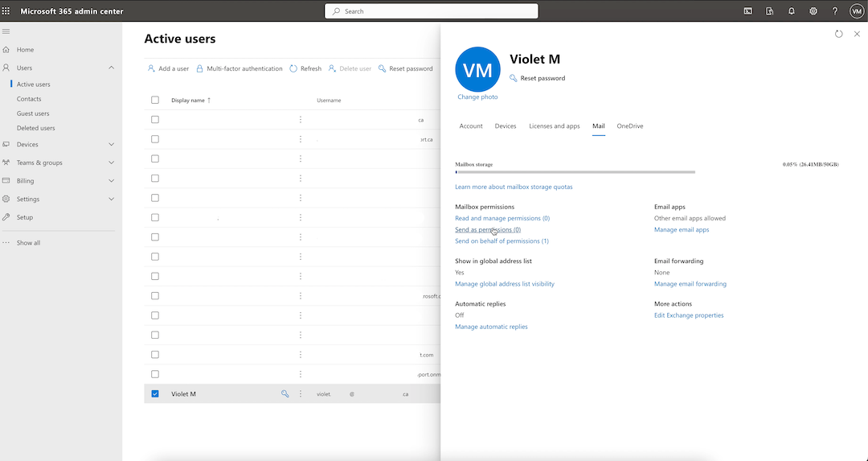The image size is (868, 461).
Task: Click the notifications bell icon
Action: pos(792,11)
